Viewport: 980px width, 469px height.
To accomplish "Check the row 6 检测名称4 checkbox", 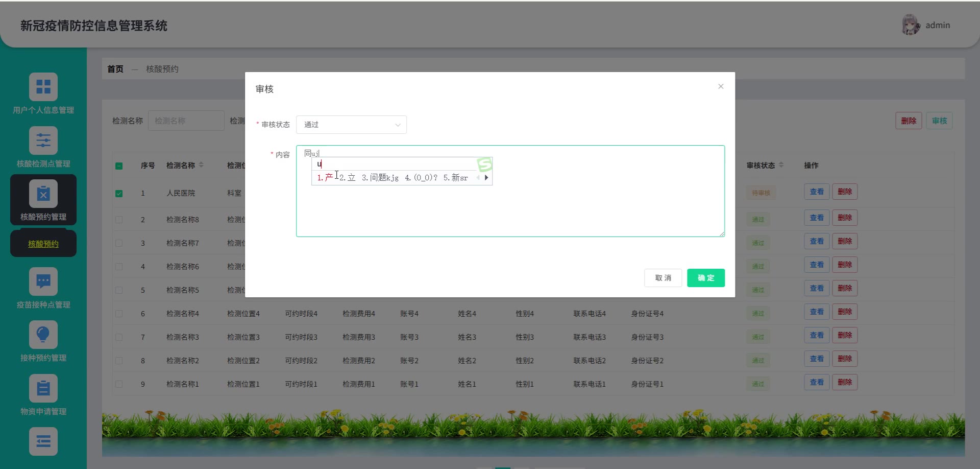I will point(119,314).
